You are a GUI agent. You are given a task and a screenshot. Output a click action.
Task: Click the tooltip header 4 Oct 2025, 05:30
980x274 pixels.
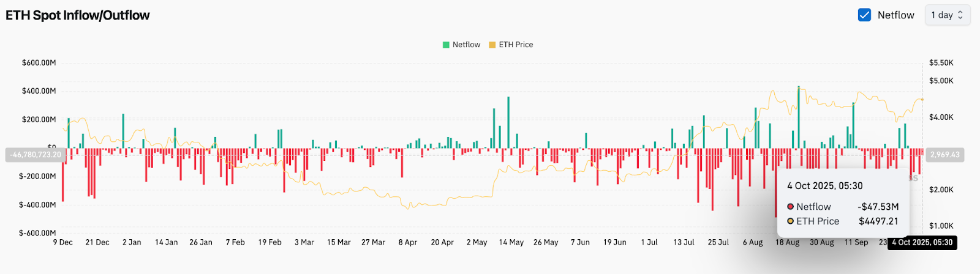824,186
